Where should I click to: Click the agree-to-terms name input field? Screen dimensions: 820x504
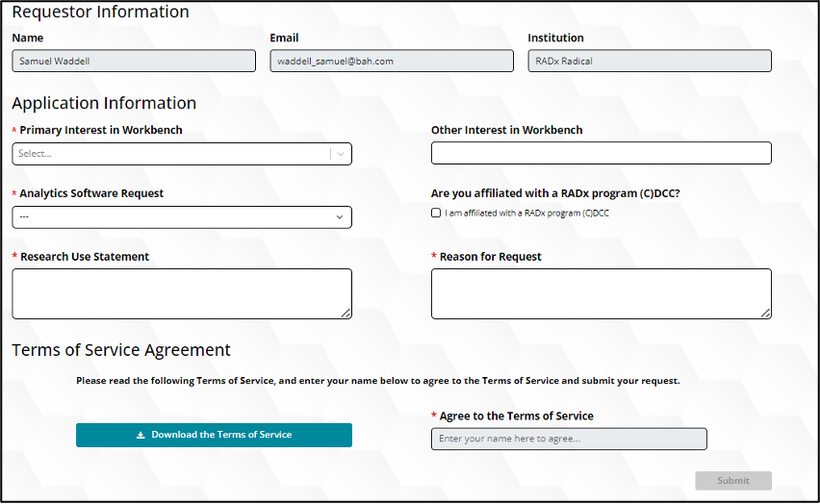(x=568, y=439)
